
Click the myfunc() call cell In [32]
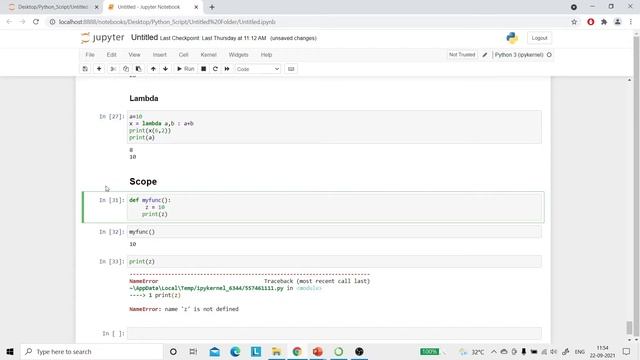(x=334, y=232)
